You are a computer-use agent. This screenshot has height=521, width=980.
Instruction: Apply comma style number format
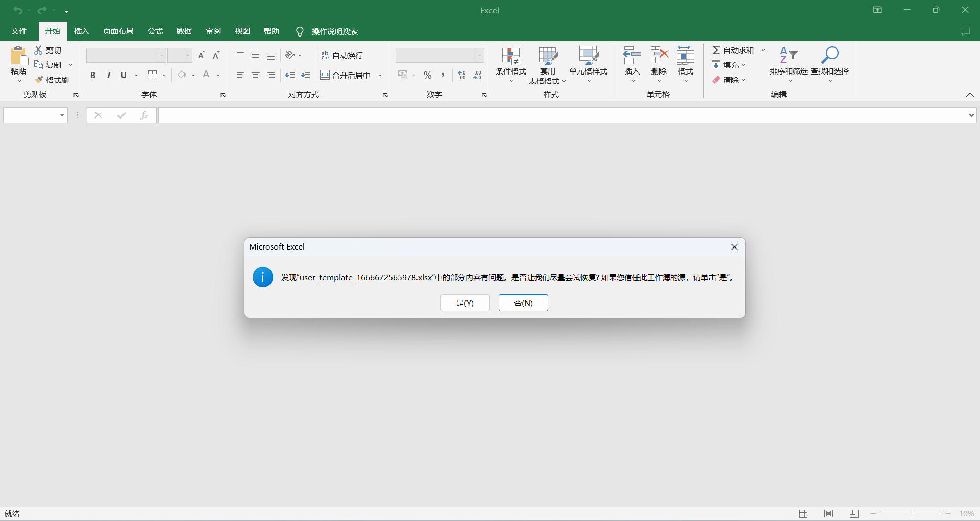443,75
